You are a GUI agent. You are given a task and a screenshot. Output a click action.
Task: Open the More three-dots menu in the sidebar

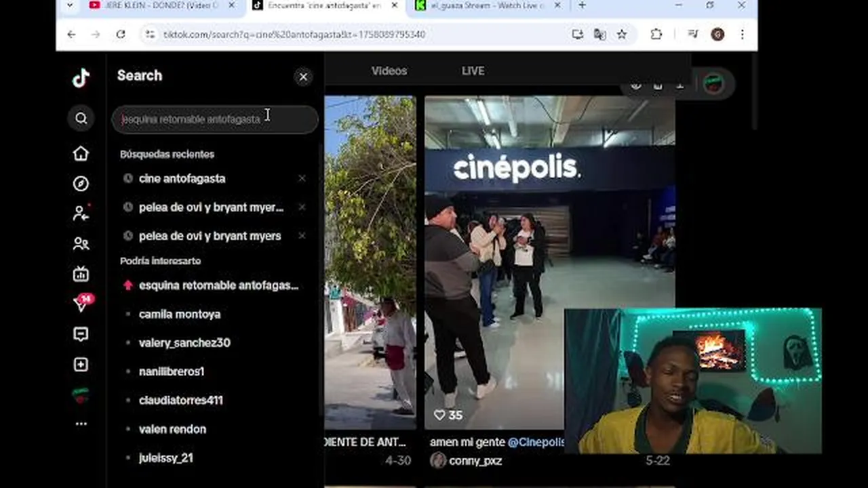pyautogui.click(x=81, y=424)
